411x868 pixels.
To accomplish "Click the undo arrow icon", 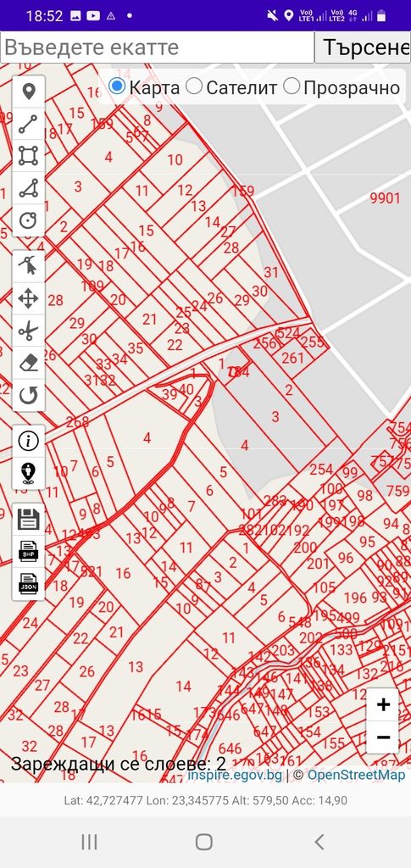I will [28, 395].
